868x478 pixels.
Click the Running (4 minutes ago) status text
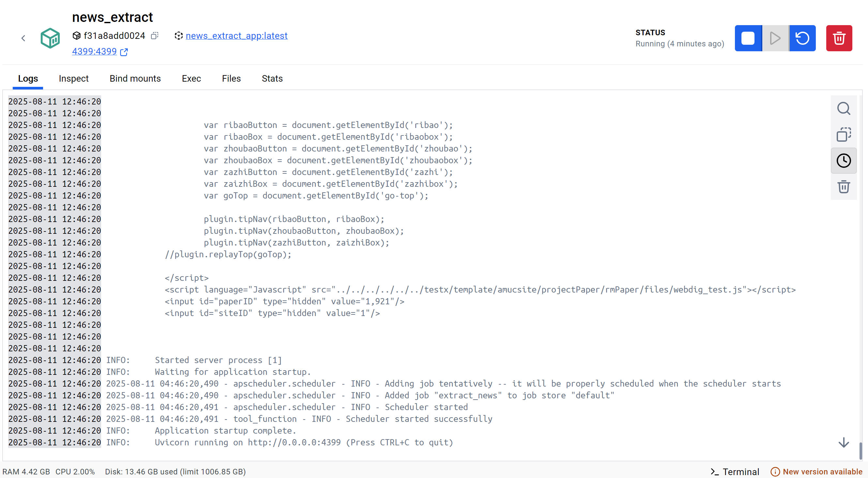(680, 44)
